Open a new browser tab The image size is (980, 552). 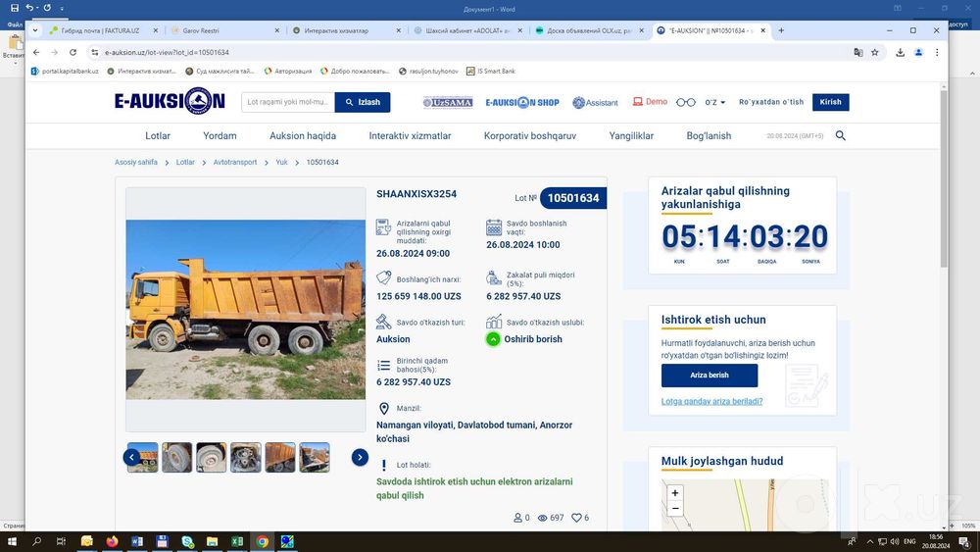click(781, 30)
